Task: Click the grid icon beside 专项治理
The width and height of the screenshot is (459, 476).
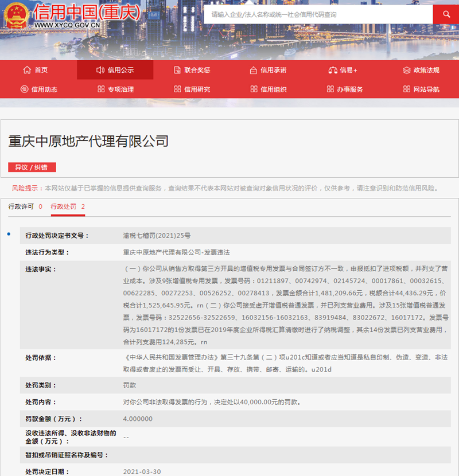Action: point(101,89)
